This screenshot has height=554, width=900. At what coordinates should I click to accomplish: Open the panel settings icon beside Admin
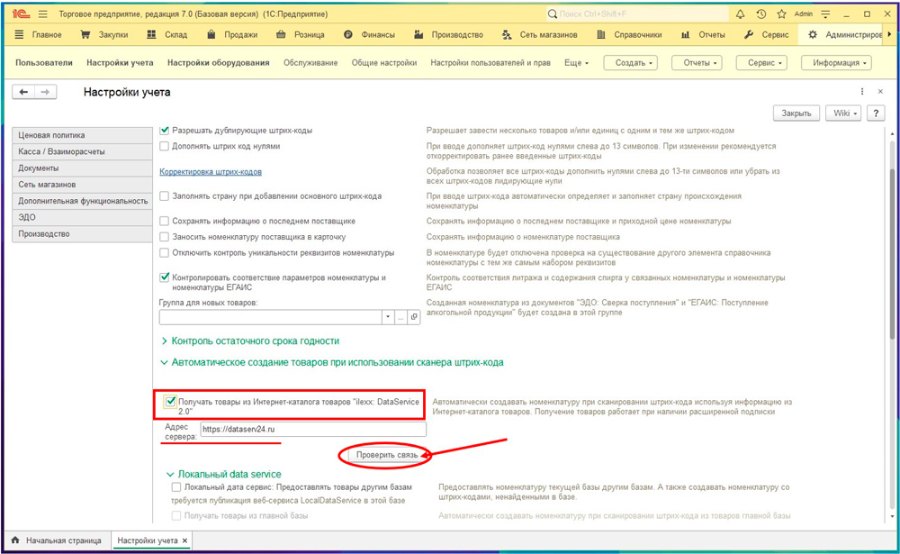pyautogui.click(x=825, y=14)
